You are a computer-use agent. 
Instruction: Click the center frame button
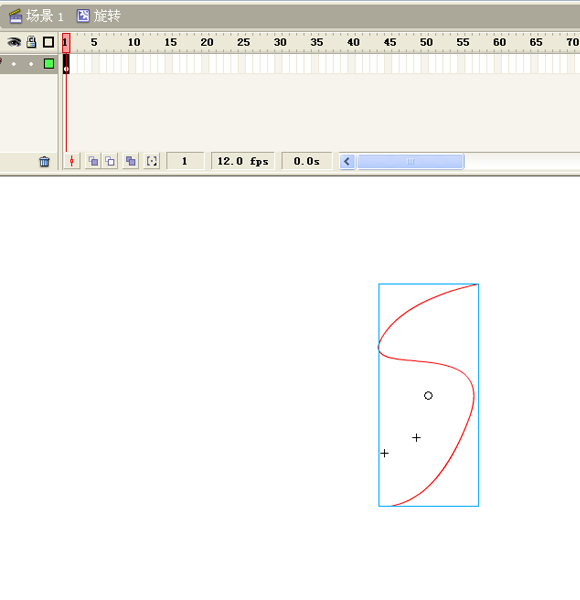[72, 161]
